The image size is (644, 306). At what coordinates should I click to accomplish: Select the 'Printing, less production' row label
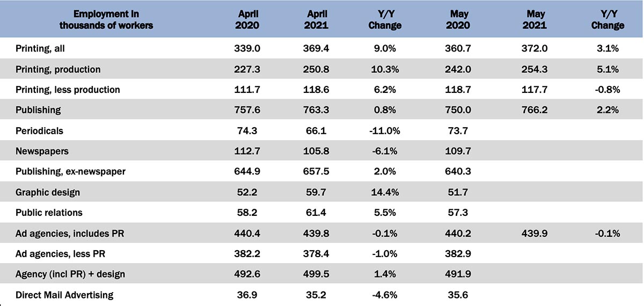pos(68,90)
